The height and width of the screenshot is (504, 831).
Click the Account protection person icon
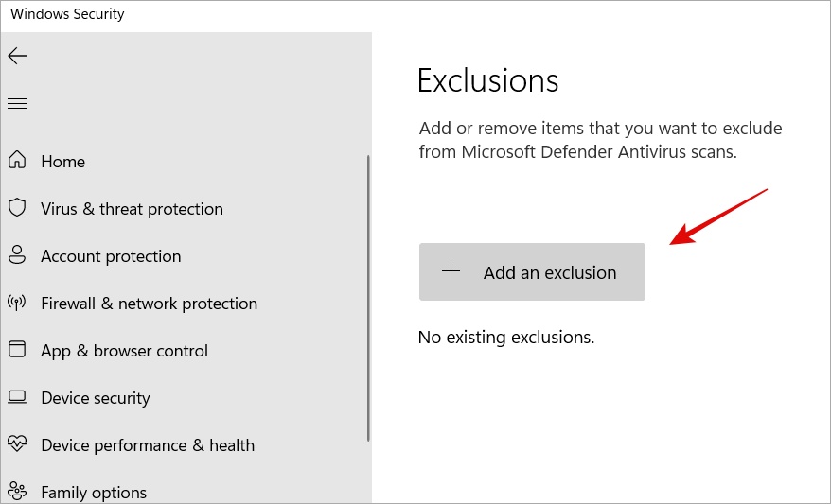[x=17, y=254]
